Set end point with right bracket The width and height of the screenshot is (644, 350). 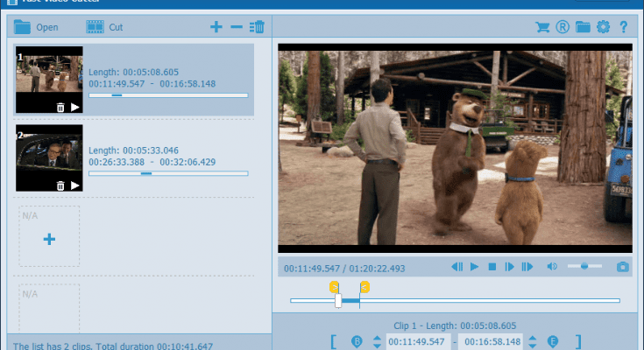578,341
